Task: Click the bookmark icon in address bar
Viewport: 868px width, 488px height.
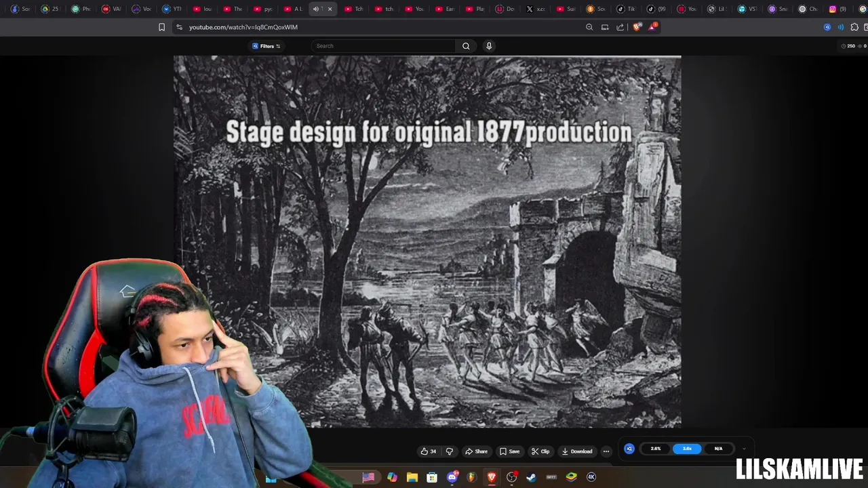Action: click(161, 27)
